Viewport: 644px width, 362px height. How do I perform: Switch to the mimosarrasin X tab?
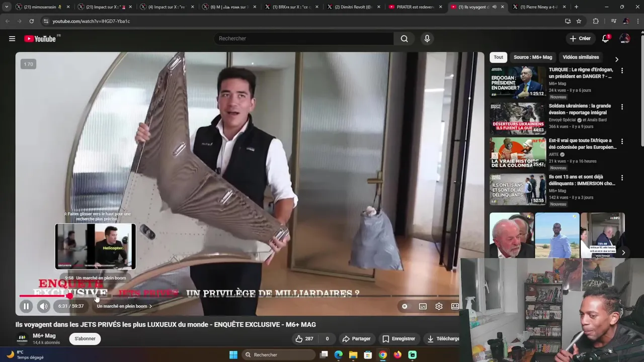43,7
